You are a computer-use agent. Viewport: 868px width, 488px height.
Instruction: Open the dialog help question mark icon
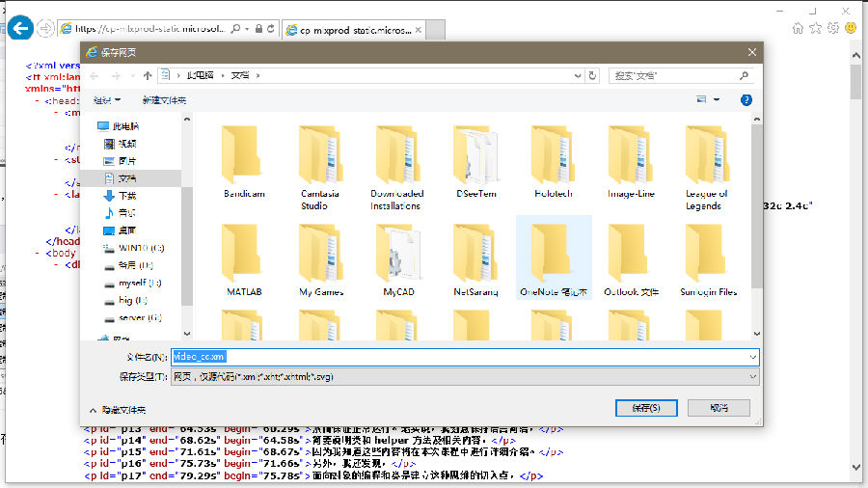[746, 100]
